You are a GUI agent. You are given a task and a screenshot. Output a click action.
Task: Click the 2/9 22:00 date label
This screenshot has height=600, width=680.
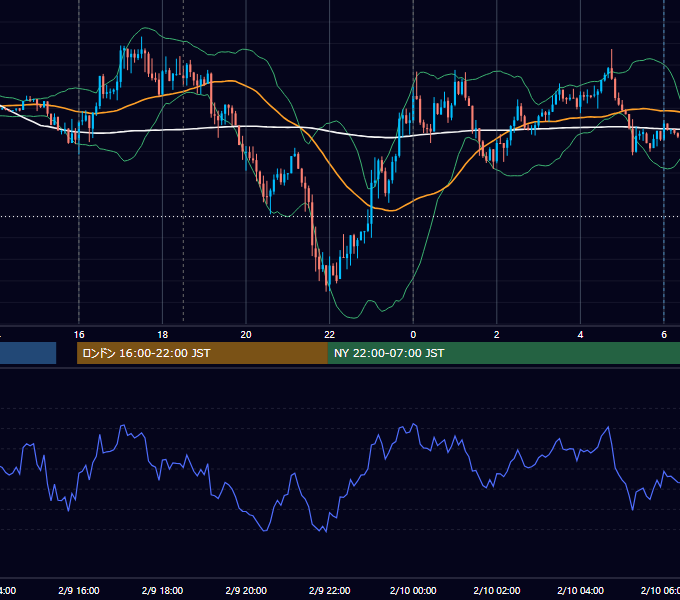[330, 590]
